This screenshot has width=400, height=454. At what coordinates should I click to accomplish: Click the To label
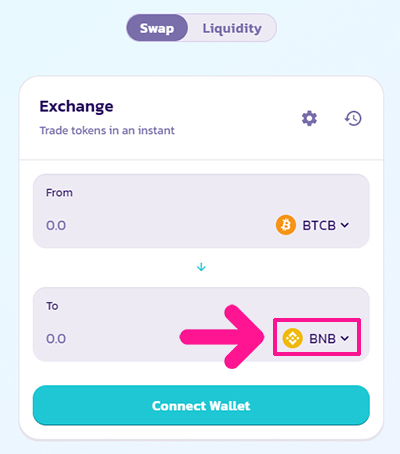(52, 306)
